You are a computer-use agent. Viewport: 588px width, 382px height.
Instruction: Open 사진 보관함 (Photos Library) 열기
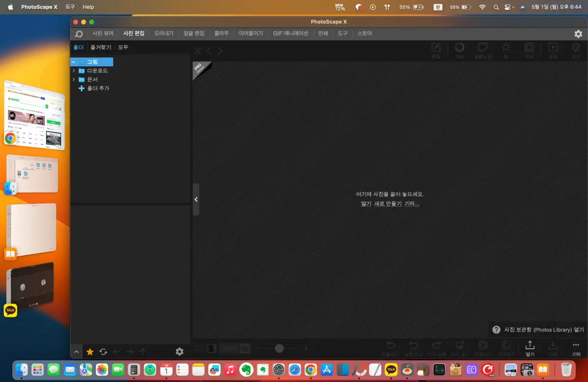[x=544, y=330]
